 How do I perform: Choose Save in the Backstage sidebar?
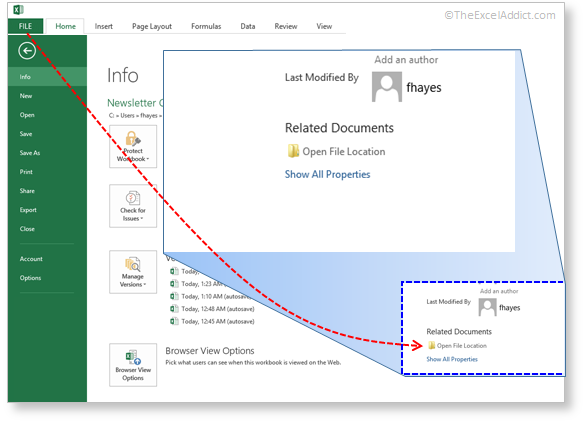tap(47, 134)
